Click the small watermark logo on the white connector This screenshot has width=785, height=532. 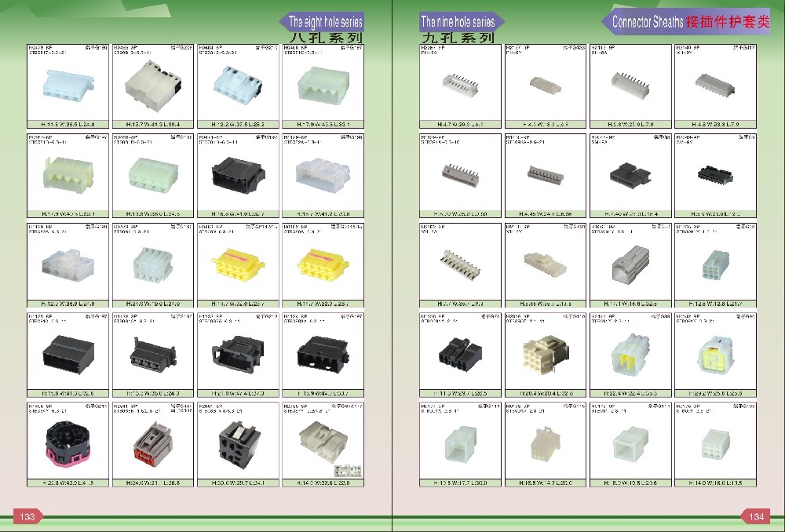tap(348, 471)
